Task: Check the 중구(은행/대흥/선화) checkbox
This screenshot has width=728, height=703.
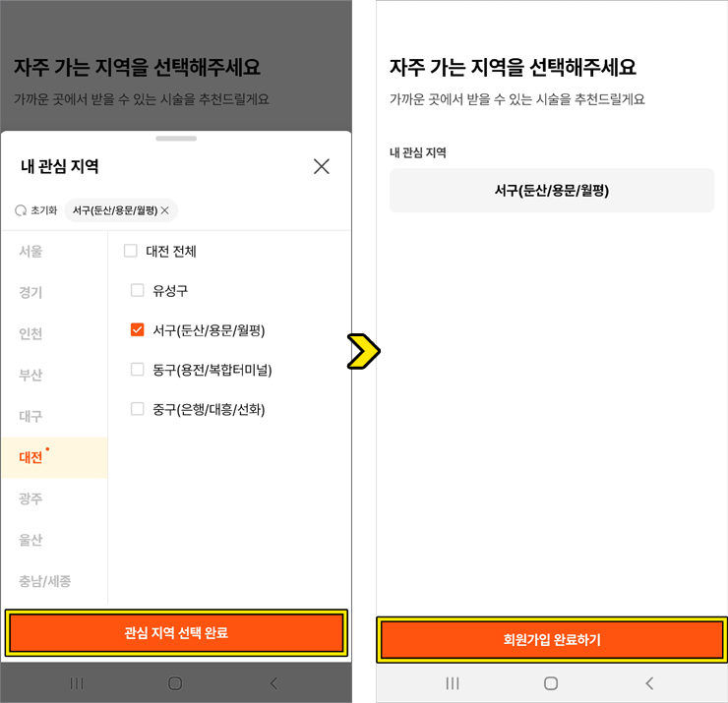Action: [138, 409]
